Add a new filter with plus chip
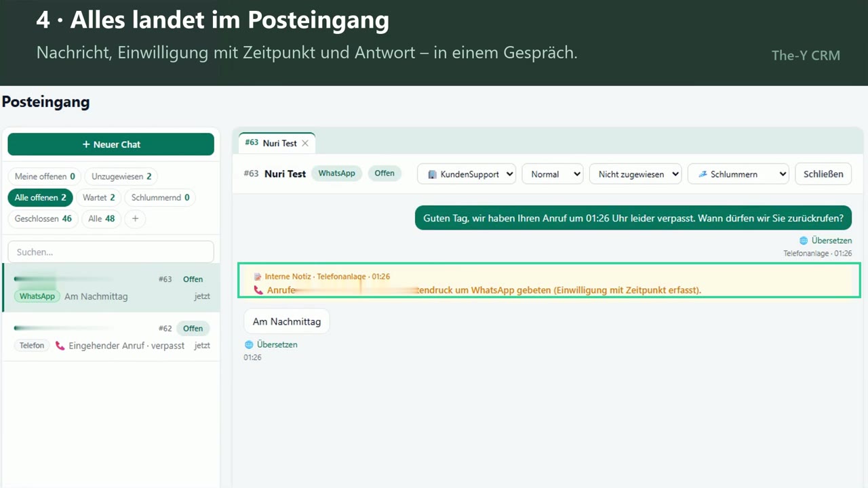 [135, 218]
